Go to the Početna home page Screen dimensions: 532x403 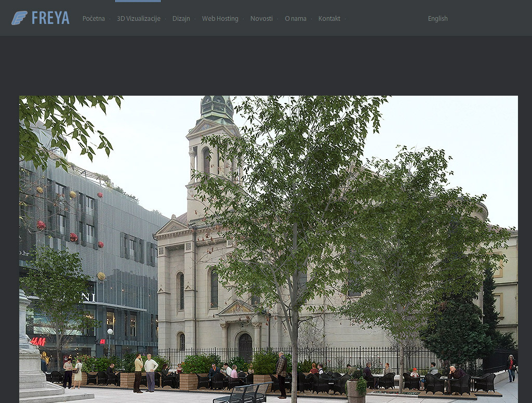tap(94, 19)
